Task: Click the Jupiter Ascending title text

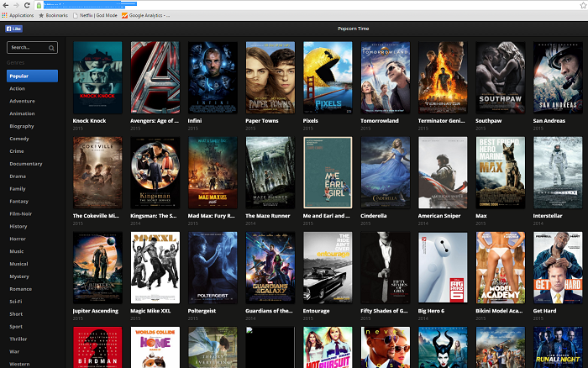Action: 96,311
